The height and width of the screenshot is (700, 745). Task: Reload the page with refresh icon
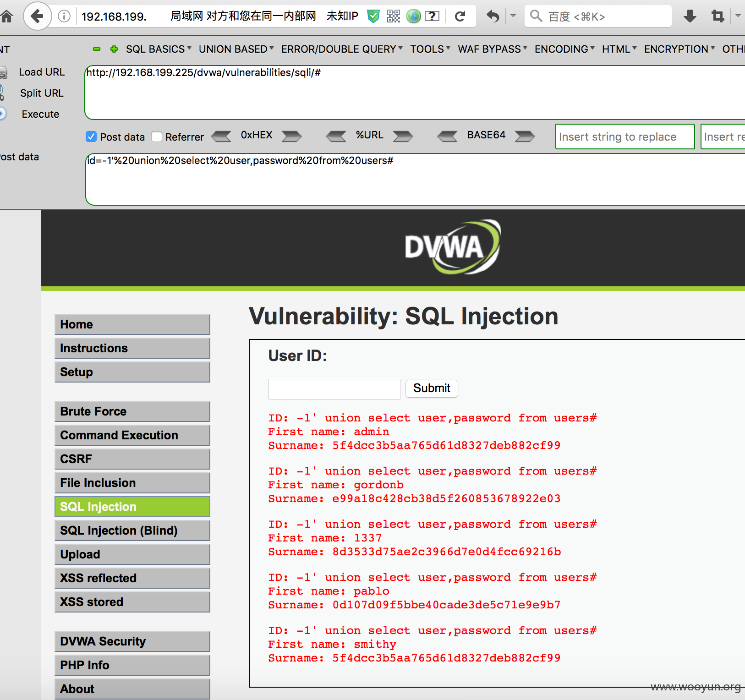coord(460,16)
